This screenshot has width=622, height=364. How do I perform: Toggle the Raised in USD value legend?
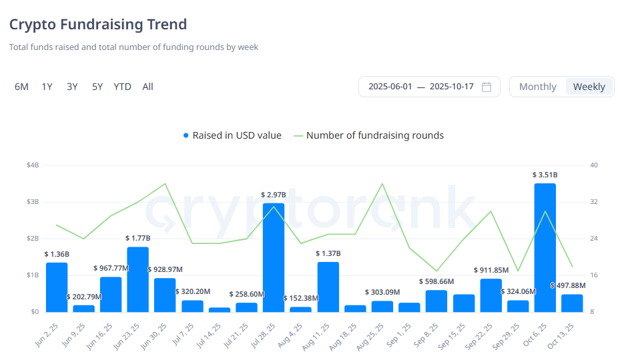click(232, 135)
